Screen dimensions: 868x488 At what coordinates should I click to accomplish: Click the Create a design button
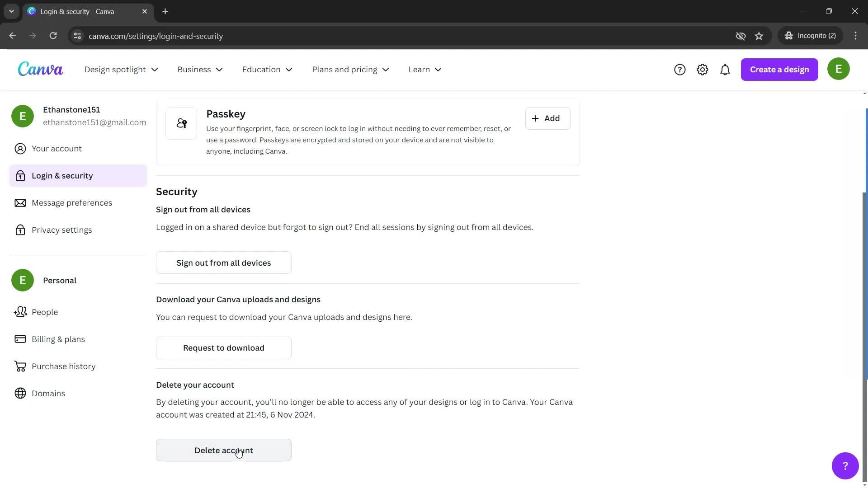coord(779,69)
